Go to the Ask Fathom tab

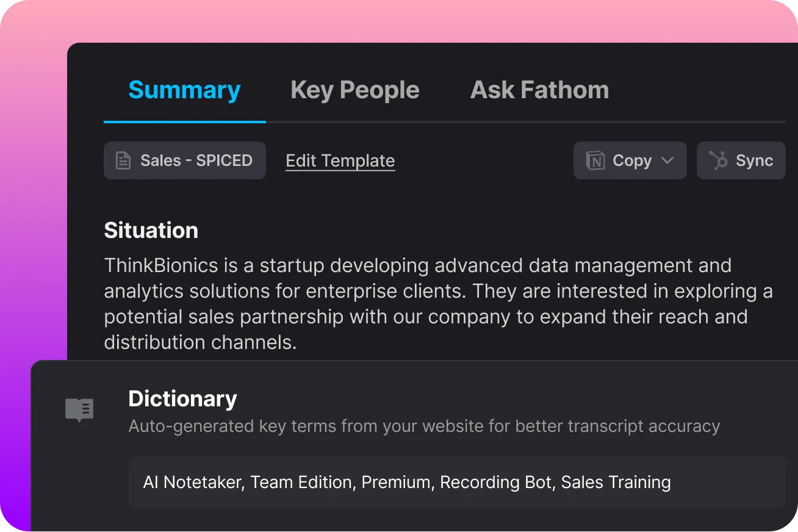click(539, 90)
